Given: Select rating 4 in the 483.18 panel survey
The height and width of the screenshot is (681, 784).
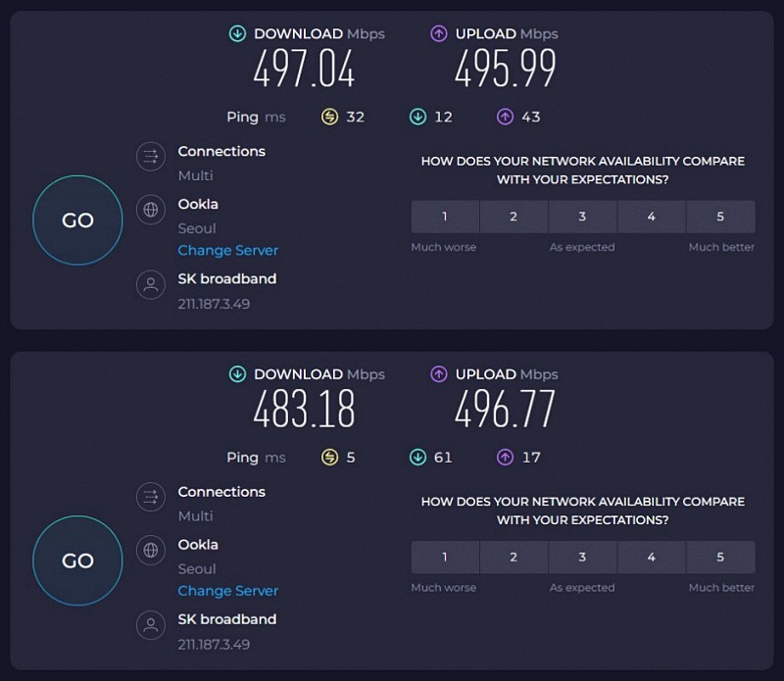Looking at the screenshot, I should (x=651, y=558).
